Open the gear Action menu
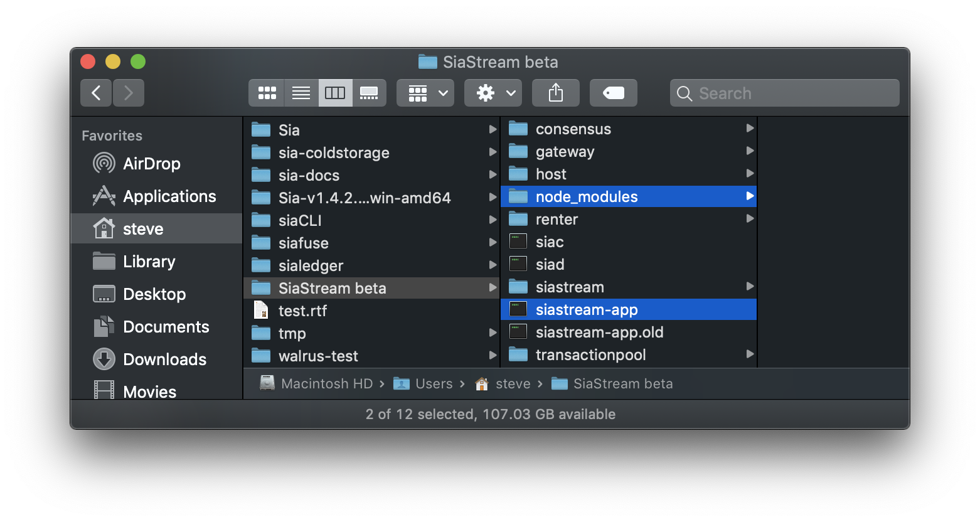Viewport: 980px width, 522px height. tap(493, 93)
